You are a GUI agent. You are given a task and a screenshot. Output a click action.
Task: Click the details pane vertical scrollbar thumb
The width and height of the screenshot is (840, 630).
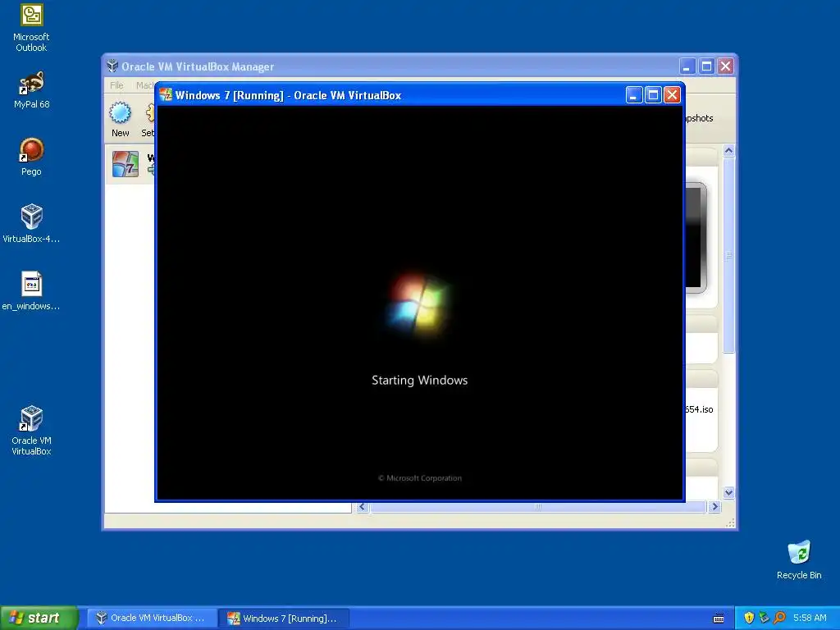point(728,255)
